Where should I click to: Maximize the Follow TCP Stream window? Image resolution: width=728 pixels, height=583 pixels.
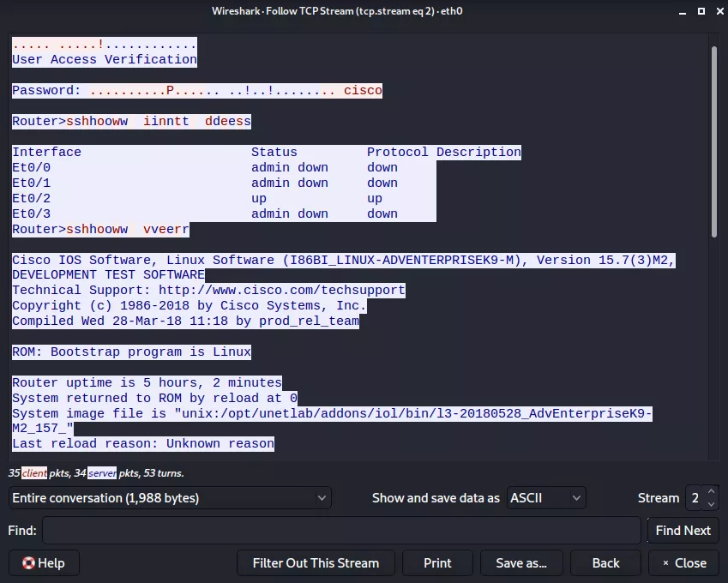coord(701,11)
